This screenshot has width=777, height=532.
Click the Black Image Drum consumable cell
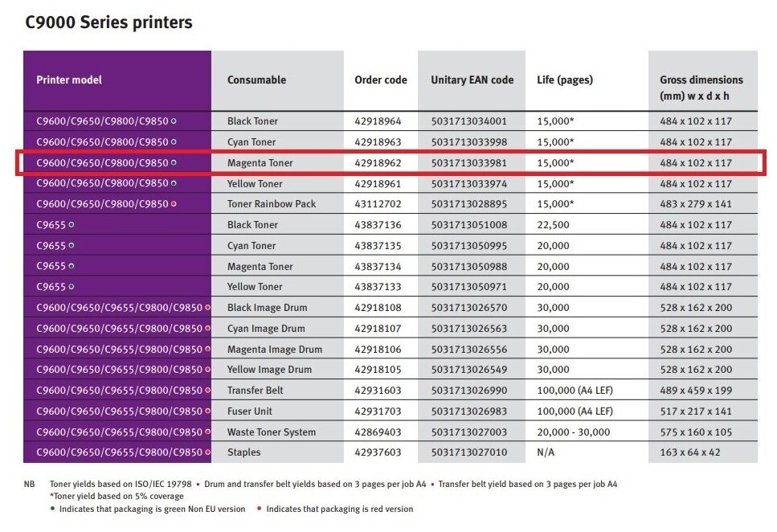[267, 307]
